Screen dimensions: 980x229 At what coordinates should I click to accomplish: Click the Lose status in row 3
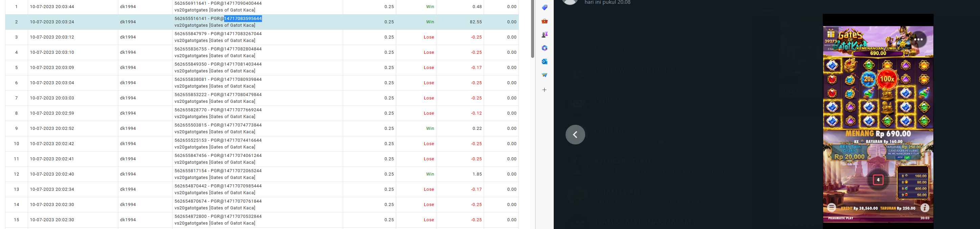tap(429, 37)
